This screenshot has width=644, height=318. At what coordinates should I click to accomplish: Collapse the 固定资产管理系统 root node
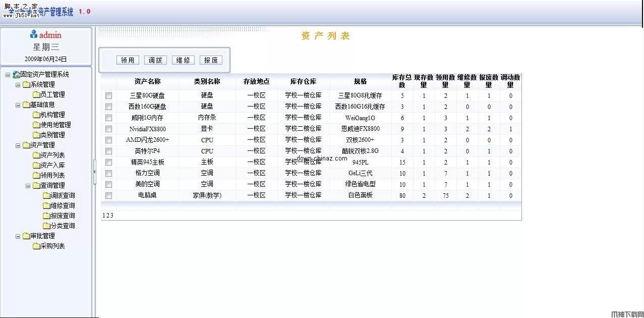click(8, 75)
